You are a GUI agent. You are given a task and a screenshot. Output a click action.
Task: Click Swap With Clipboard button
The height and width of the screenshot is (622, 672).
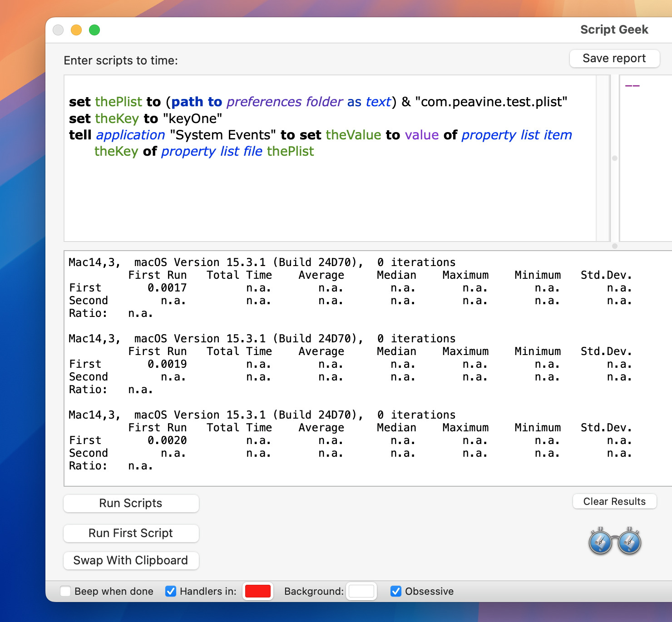131,560
